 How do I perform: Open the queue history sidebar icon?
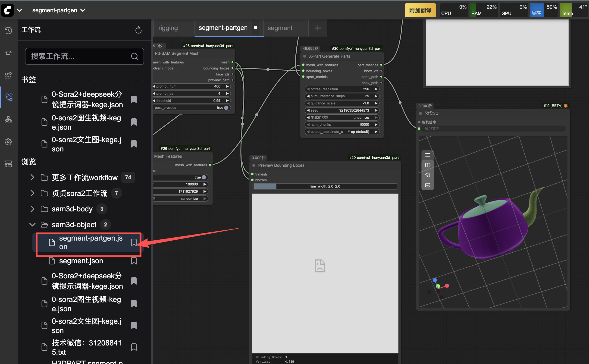click(8, 30)
